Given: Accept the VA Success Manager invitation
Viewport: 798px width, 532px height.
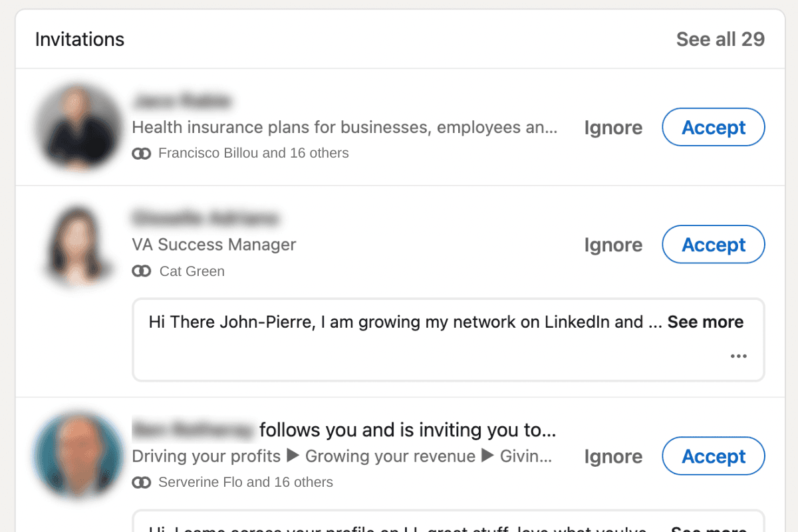Looking at the screenshot, I should coord(713,244).
